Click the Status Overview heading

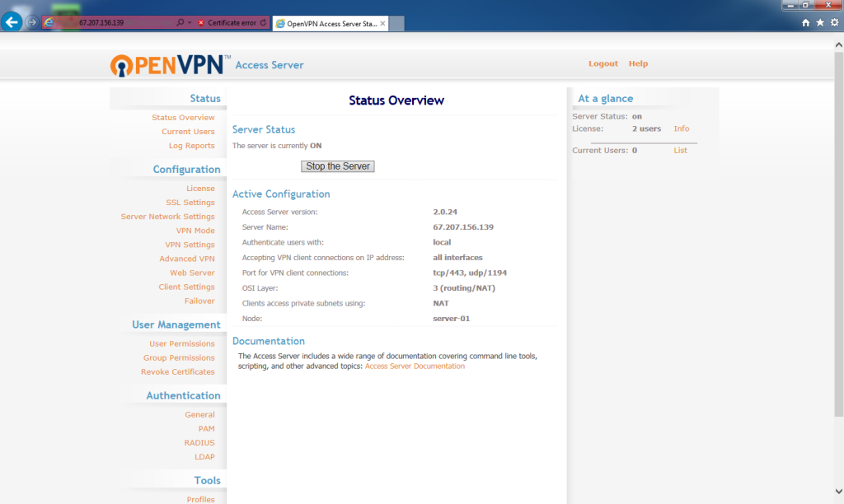tap(396, 100)
